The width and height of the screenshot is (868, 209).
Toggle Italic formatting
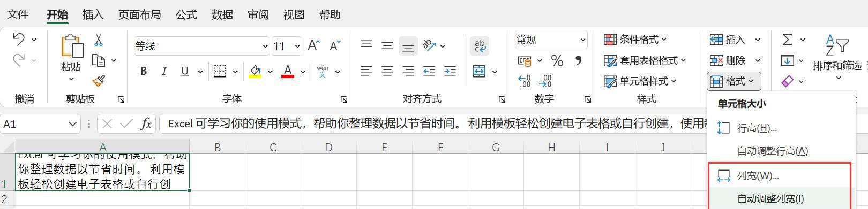pyautogui.click(x=164, y=71)
